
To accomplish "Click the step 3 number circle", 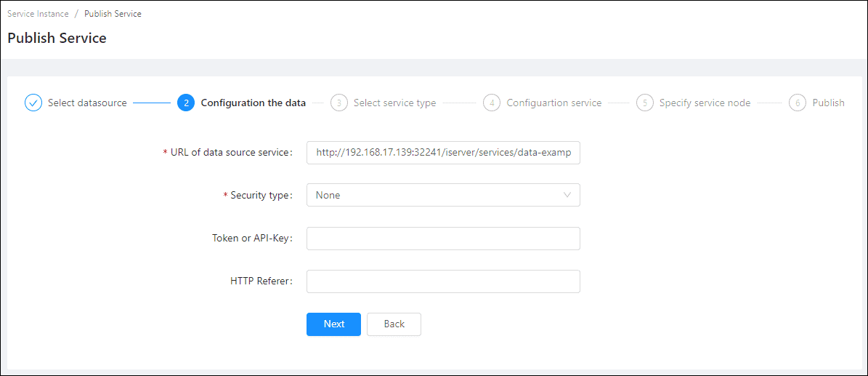I will [x=338, y=103].
